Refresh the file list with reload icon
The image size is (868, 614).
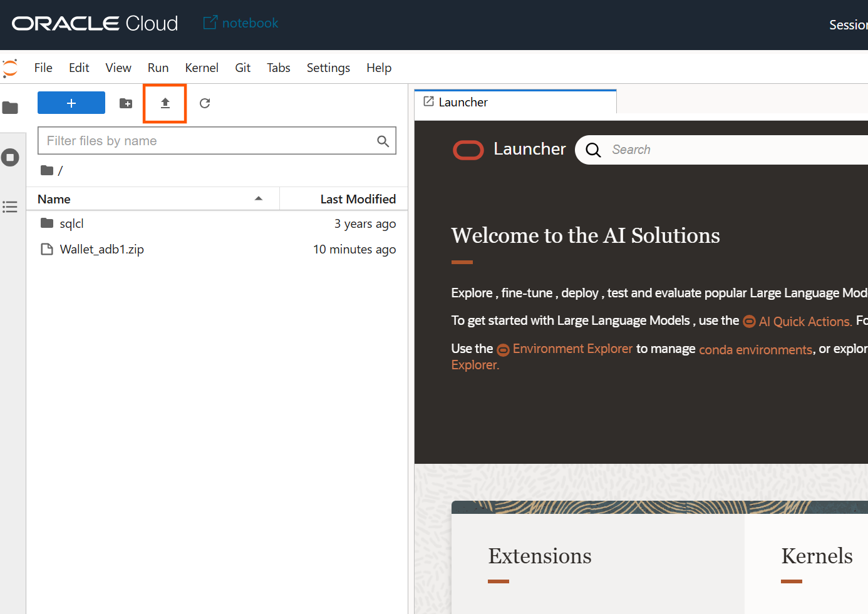point(205,103)
